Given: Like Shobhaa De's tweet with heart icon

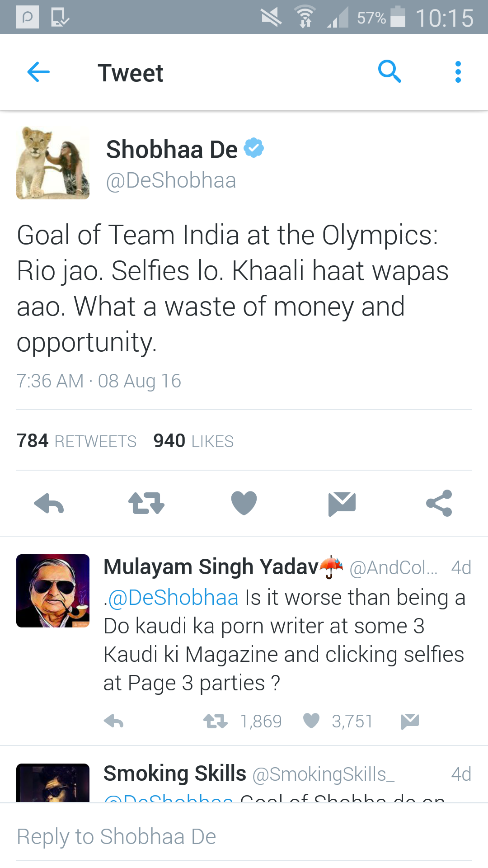Looking at the screenshot, I should [244, 503].
